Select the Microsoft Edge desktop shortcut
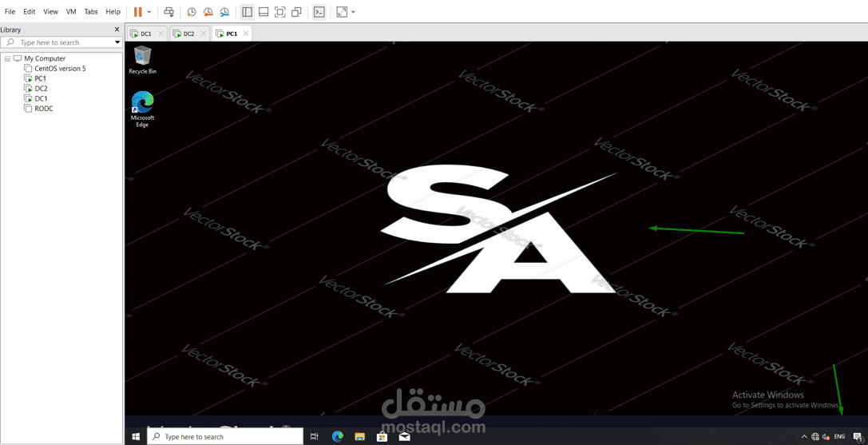The width and height of the screenshot is (868, 445). [143, 109]
